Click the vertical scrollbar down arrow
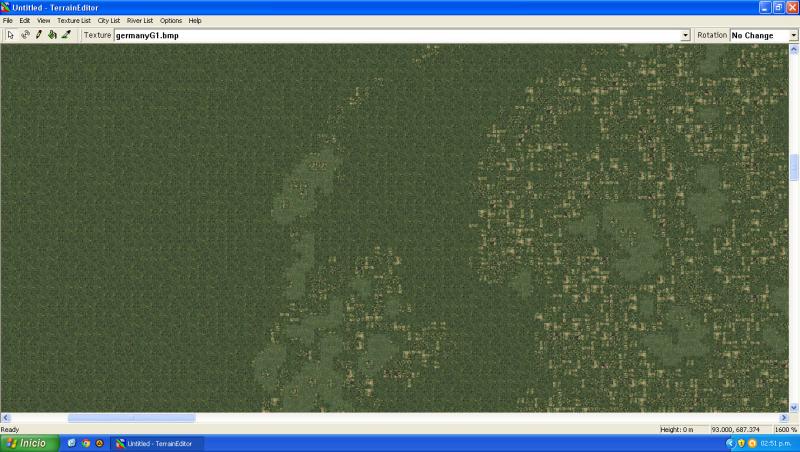 [793, 407]
